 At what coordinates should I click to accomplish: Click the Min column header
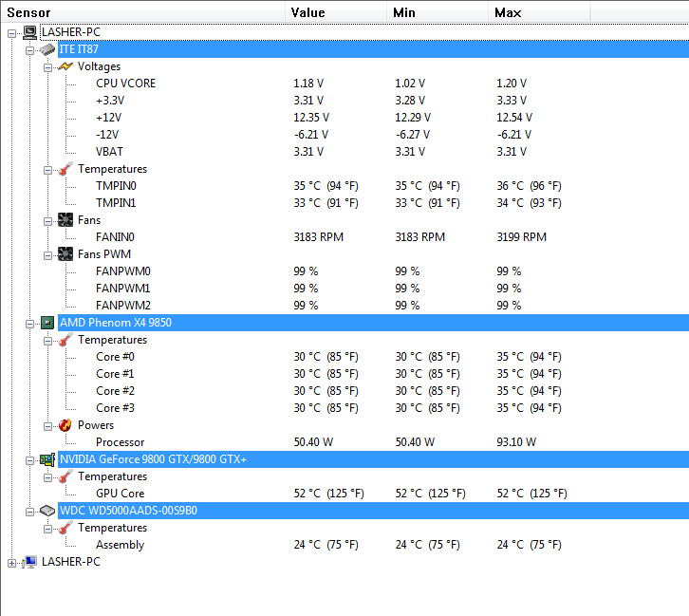click(438, 12)
